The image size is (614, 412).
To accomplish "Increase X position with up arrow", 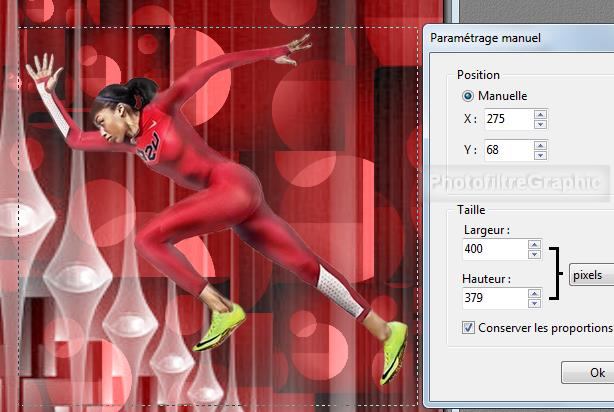I will point(540,114).
